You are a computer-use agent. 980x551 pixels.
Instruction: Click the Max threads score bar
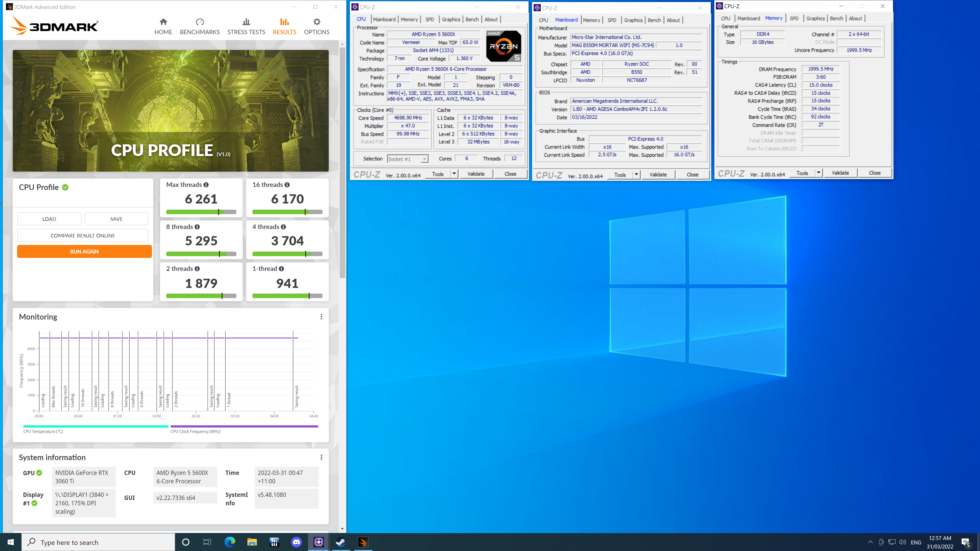point(201,212)
